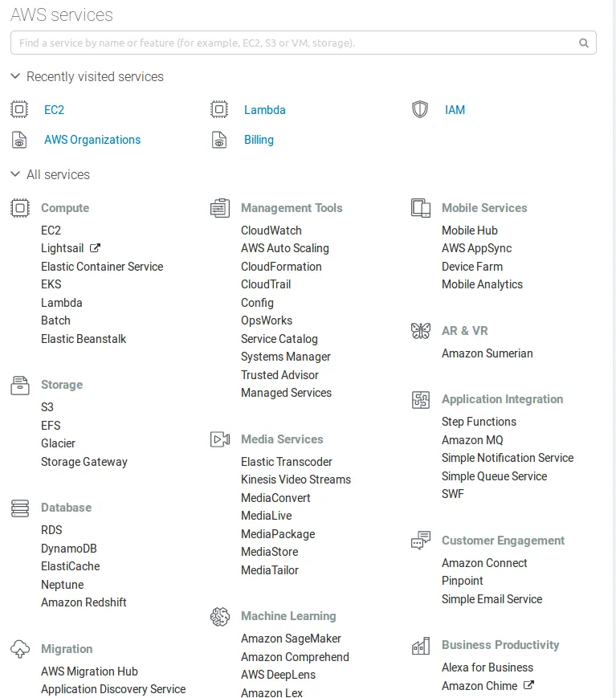Viewport: 616px width, 698px height.
Task: Open Mobile Hub service
Action: click(470, 231)
